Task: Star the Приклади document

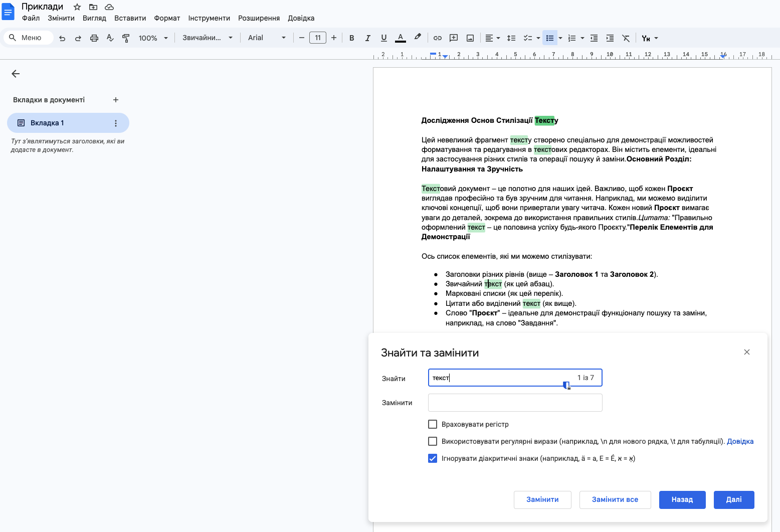Action: [x=77, y=7]
